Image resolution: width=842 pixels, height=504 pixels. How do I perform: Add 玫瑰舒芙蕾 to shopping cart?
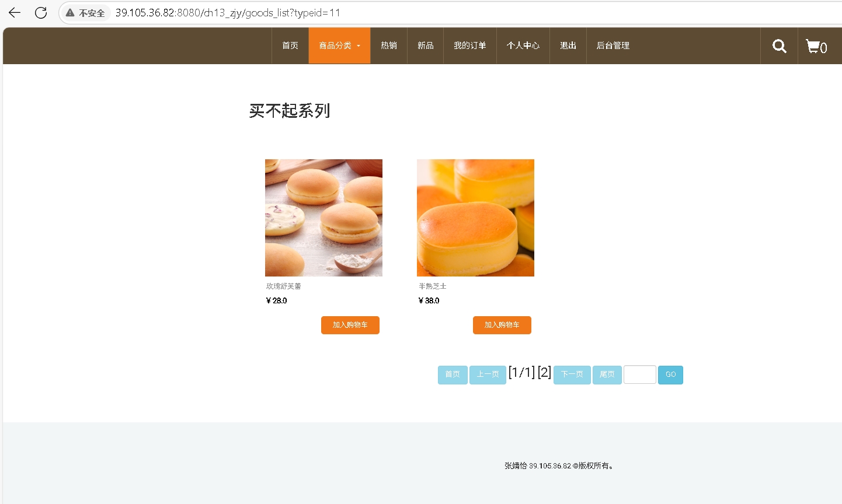(x=350, y=325)
